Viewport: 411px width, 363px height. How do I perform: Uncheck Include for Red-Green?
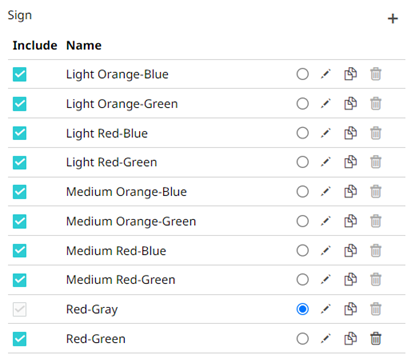(20, 339)
